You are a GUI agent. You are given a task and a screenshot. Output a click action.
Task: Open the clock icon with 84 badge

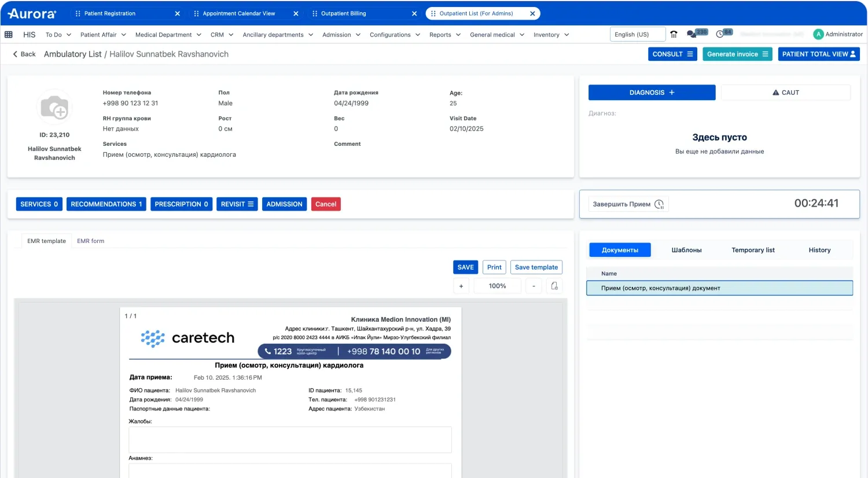tap(720, 35)
